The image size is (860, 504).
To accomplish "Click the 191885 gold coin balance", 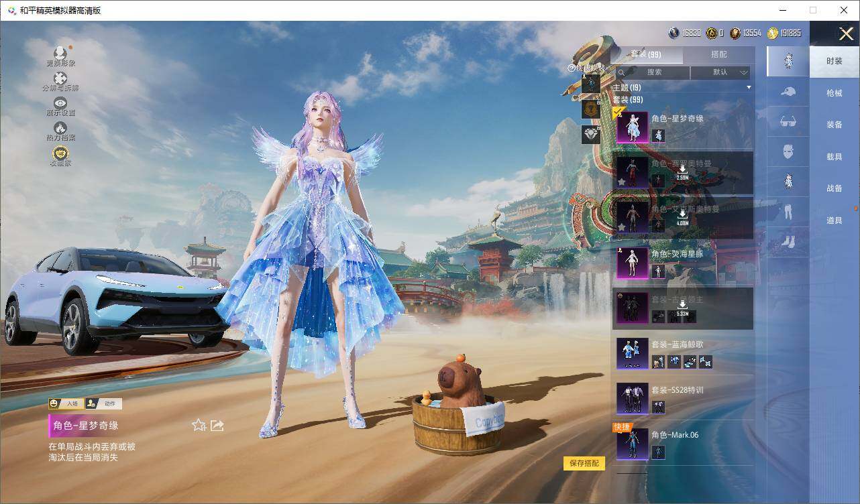I will point(784,33).
